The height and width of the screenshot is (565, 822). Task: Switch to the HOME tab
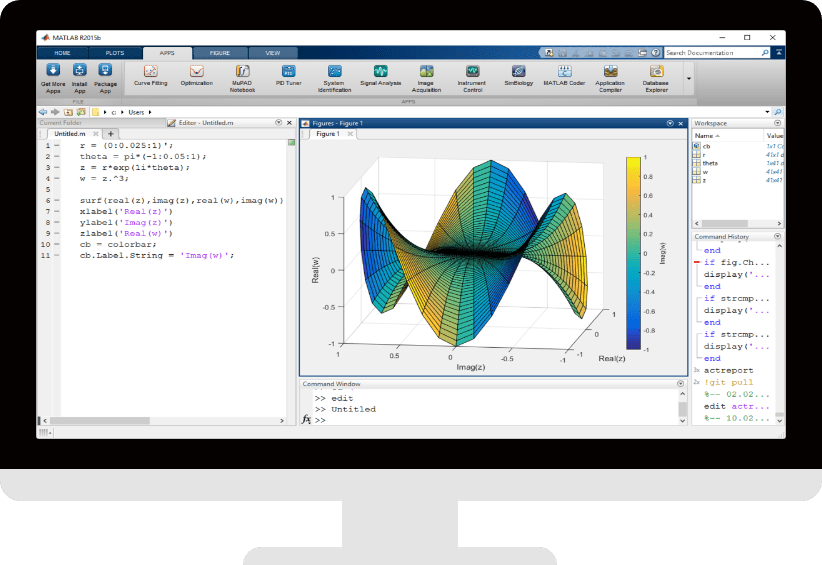tap(62, 53)
